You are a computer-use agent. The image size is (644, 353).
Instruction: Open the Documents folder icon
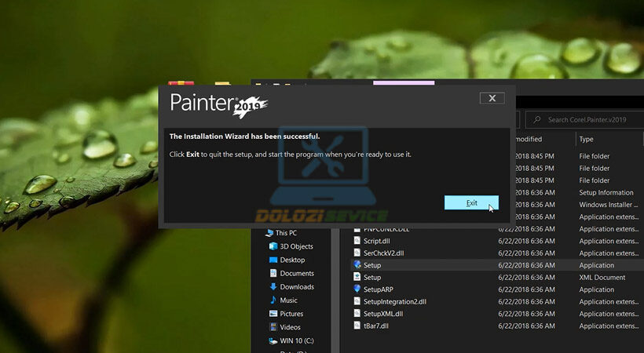pyautogui.click(x=273, y=273)
